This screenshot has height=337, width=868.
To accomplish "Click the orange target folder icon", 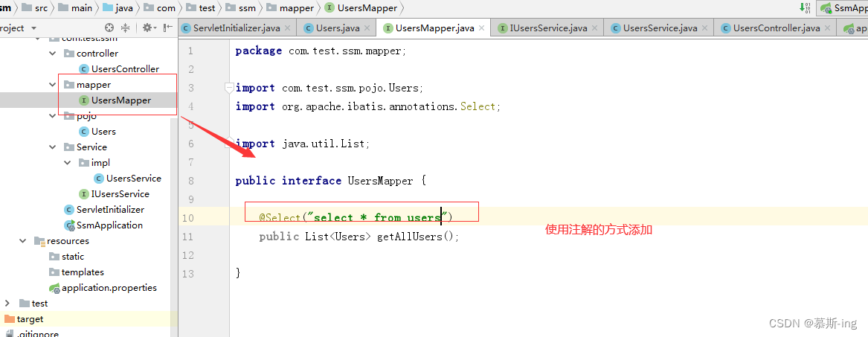I will 10,318.
